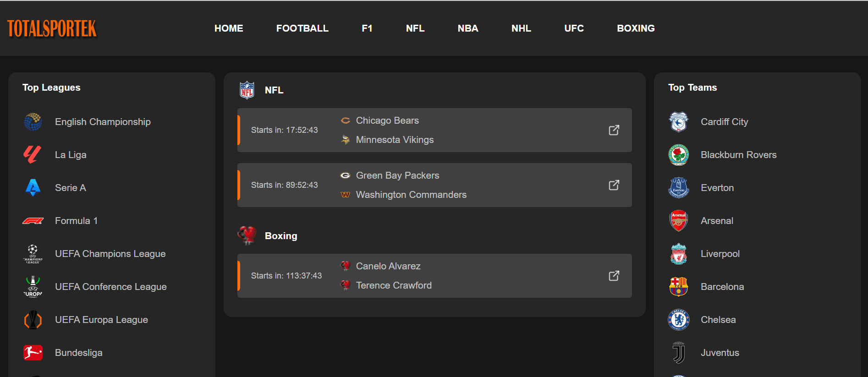Click the glove icon beside Canelo Alvarez
The width and height of the screenshot is (868, 377).
pyautogui.click(x=345, y=266)
